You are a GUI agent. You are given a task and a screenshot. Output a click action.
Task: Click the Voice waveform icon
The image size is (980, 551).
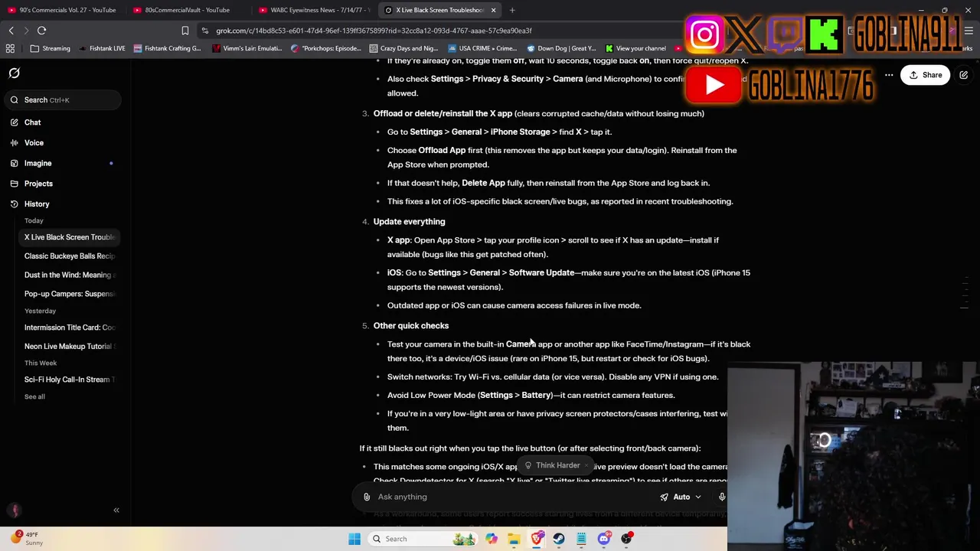point(14,143)
